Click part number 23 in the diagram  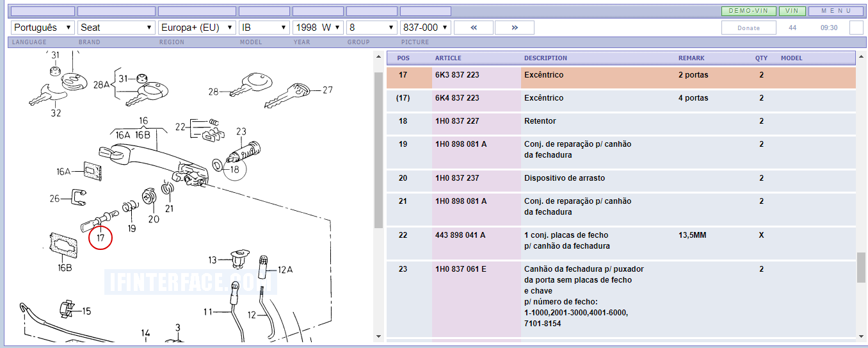pos(241,132)
